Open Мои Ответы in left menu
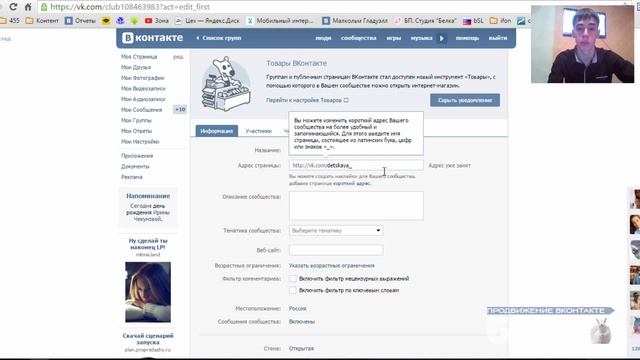The height and width of the screenshot is (360, 640). point(136,131)
